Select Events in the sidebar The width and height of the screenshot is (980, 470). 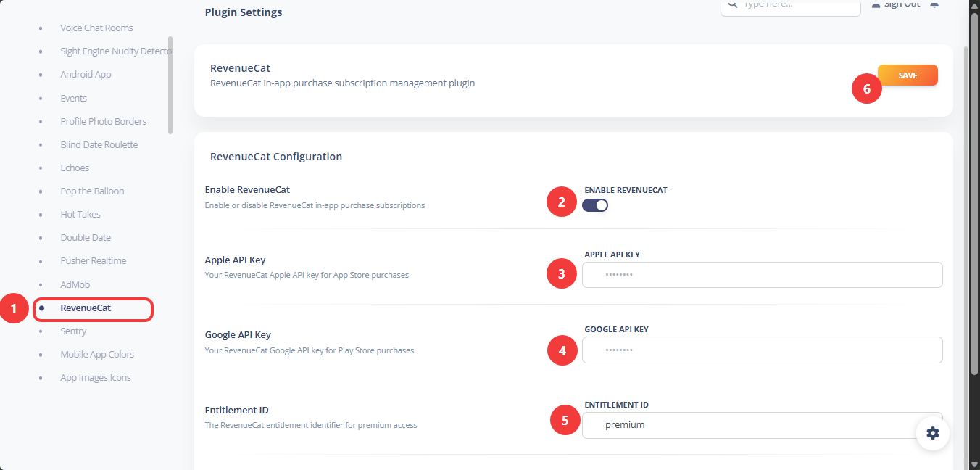point(73,98)
